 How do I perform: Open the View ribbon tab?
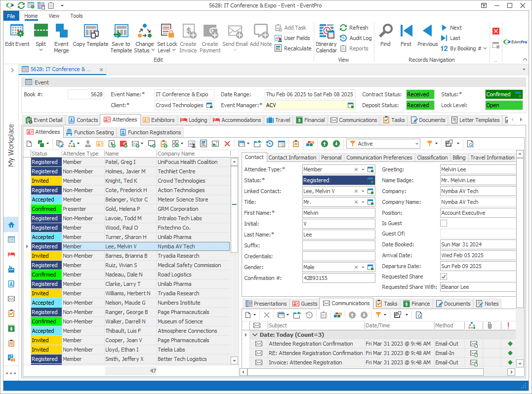(x=54, y=16)
